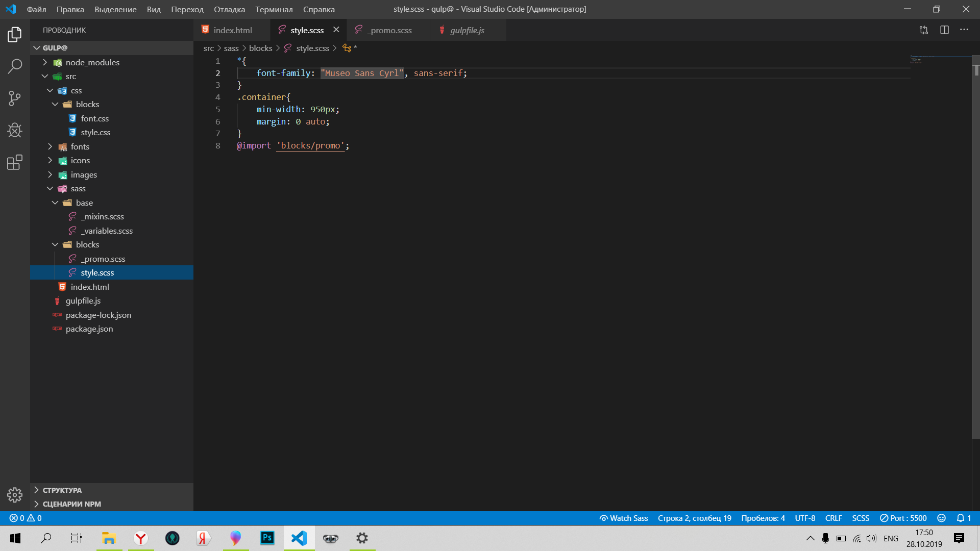
Task: Open the Файл menu
Action: (36, 9)
